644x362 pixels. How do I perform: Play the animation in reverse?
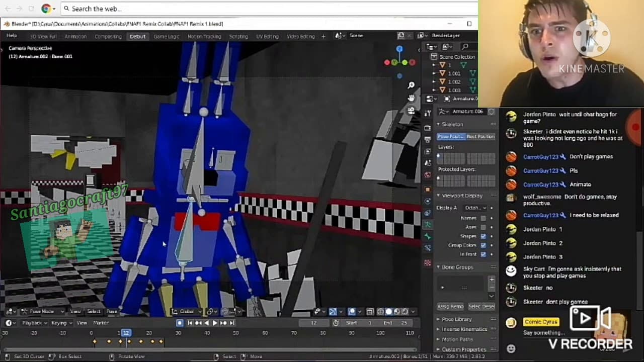click(x=207, y=323)
